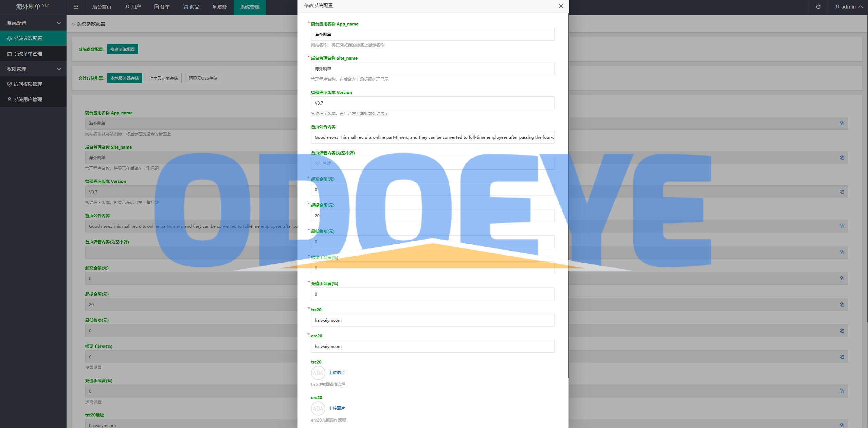Focus the 后台管理名称 Site_name dialog field
The width and height of the screenshot is (868, 428).
point(433,69)
